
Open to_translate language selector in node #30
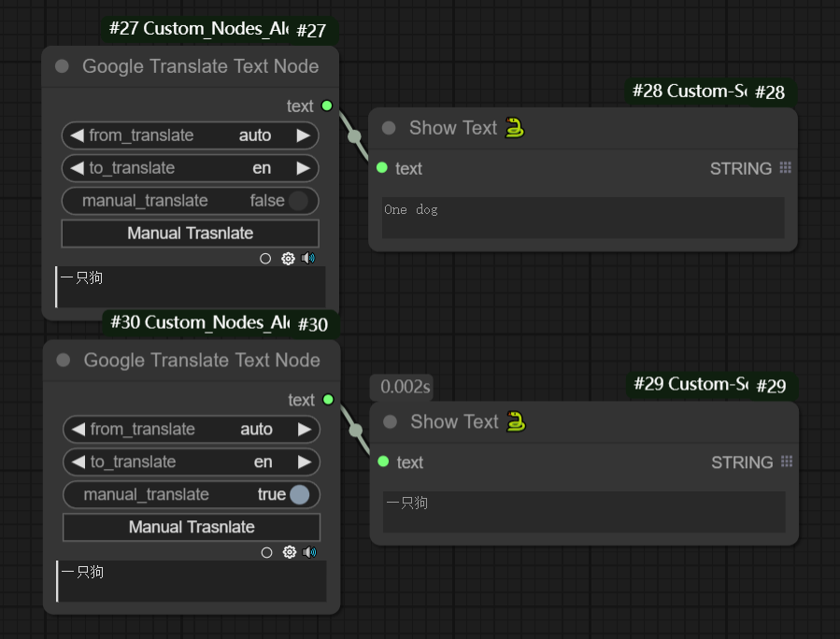click(192, 461)
